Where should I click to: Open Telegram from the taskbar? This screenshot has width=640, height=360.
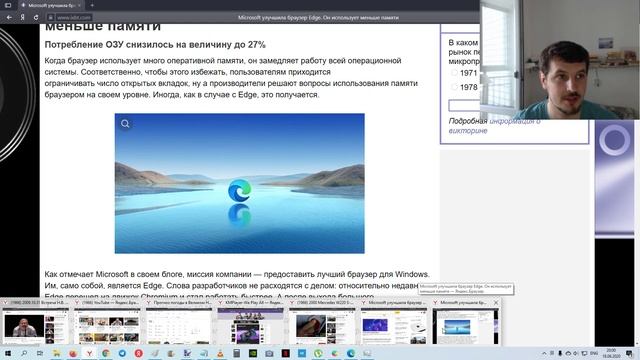coord(122,353)
